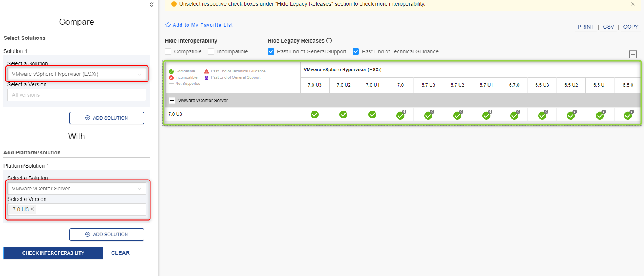Click the 6.5 U1 column header
This screenshot has height=276, width=644.
[x=600, y=85]
